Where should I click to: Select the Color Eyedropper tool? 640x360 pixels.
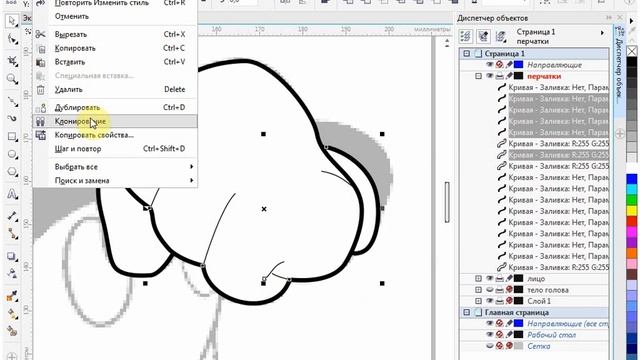tap(12, 296)
